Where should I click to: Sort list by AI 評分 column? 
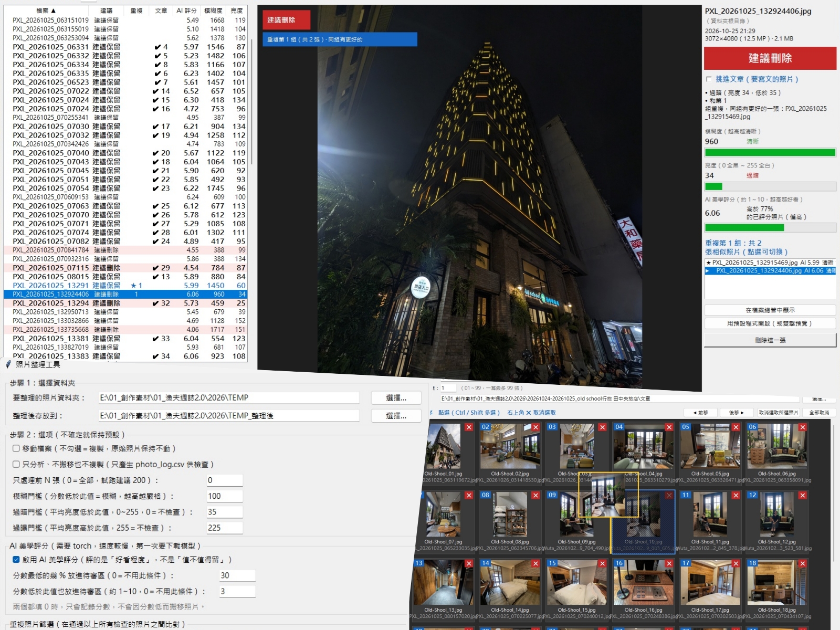[x=186, y=10]
